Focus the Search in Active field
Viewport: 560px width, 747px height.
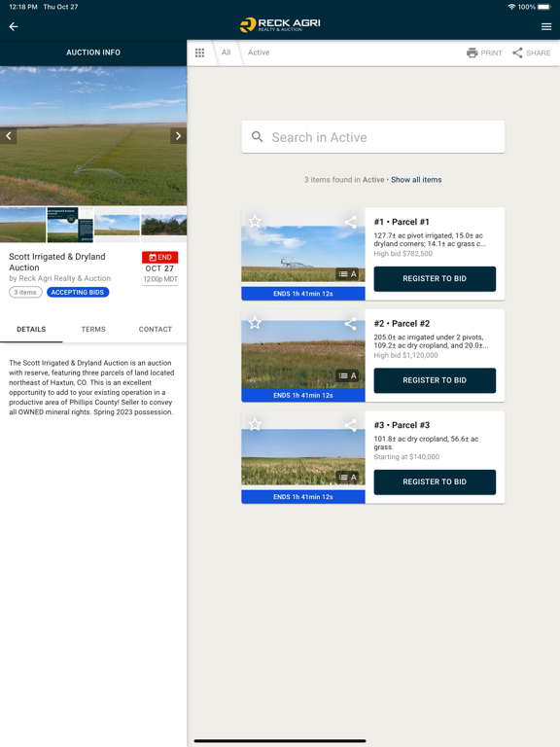(373, 137)
